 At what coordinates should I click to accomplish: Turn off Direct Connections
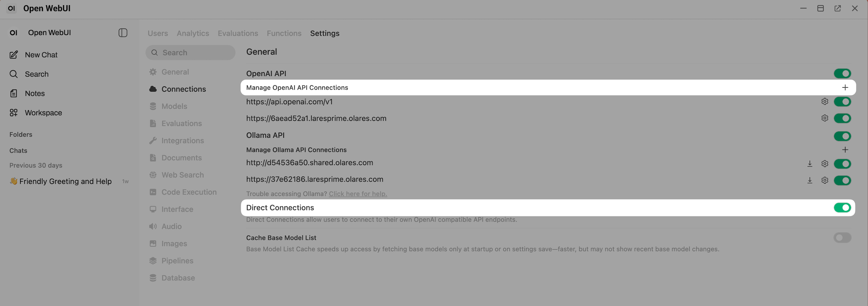pyautogui.click(x=842, y=208)
